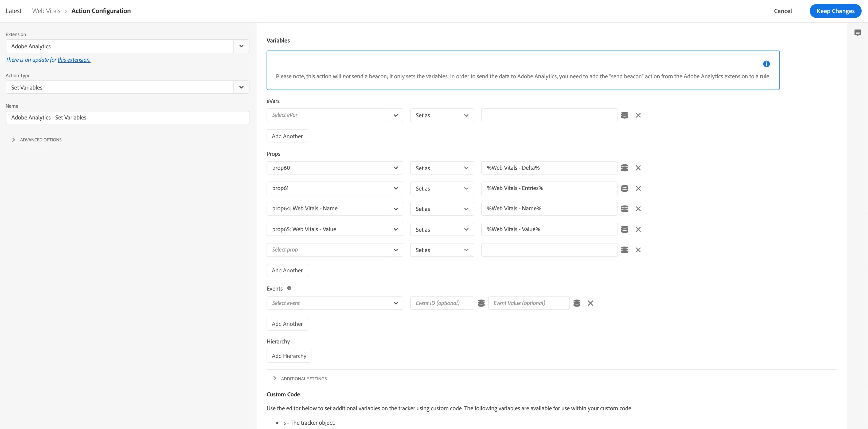Delete the prop65 Web Vitals Value row

tap(638, 229)
